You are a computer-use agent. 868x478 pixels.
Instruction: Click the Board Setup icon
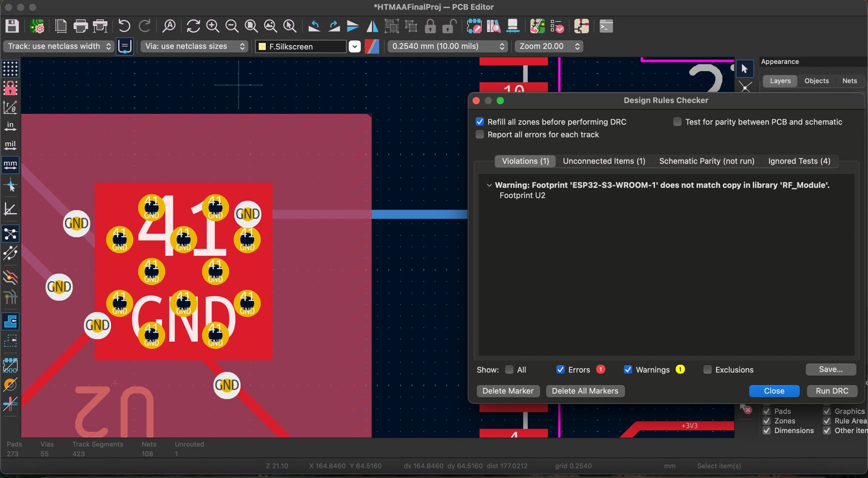37,26
